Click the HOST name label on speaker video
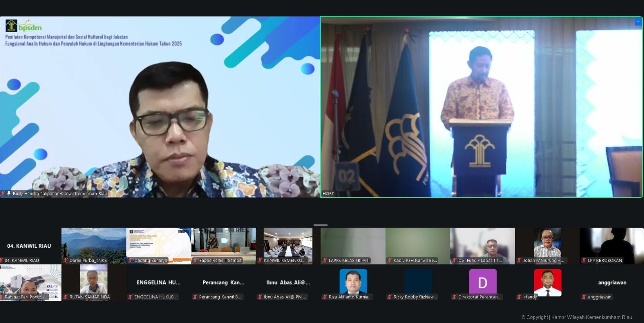This screenshot has width=644, height=323. click(x=328, y=194)
